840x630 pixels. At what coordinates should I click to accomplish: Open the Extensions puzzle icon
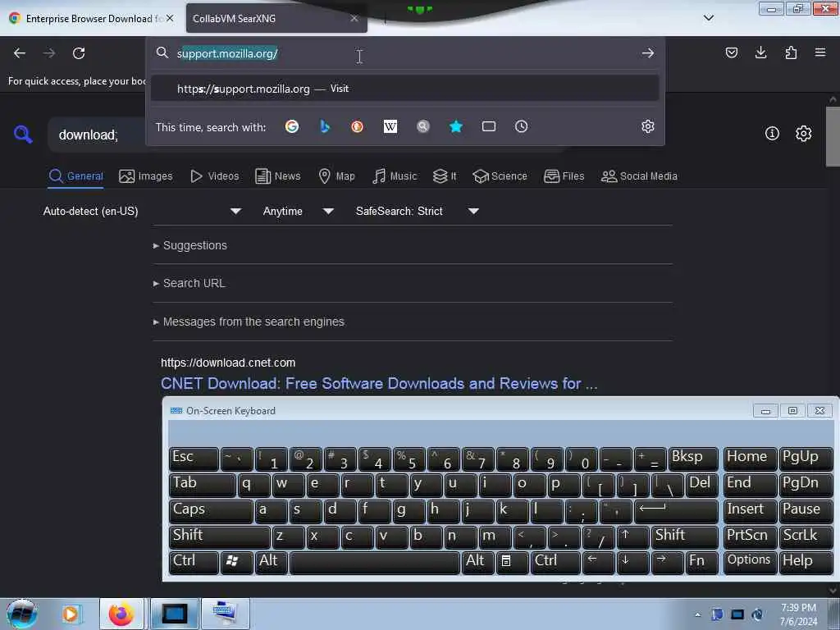pos(791,52)
